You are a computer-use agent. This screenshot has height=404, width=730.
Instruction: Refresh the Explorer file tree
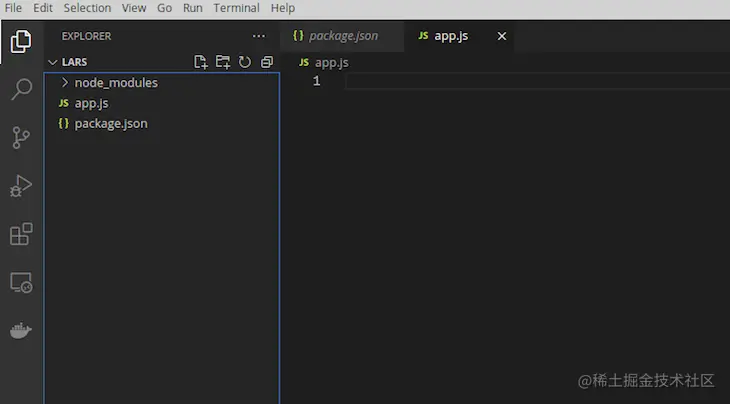245,62
